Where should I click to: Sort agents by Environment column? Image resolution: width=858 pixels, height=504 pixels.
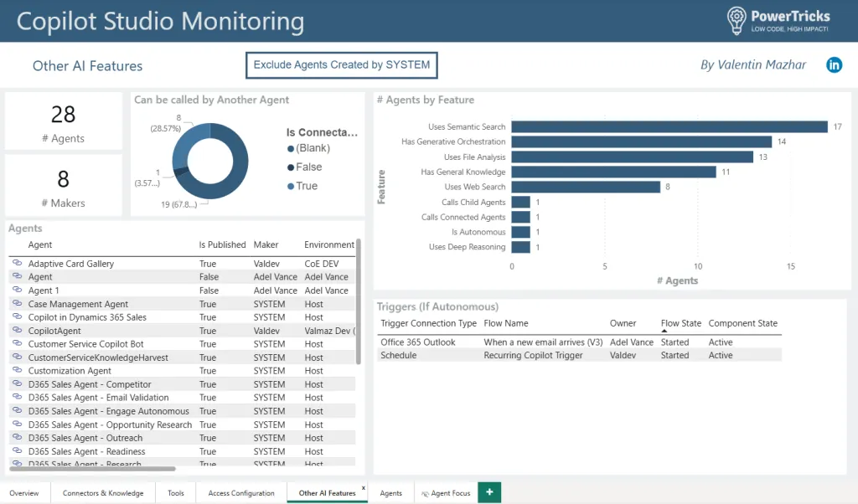click(329, 245)
